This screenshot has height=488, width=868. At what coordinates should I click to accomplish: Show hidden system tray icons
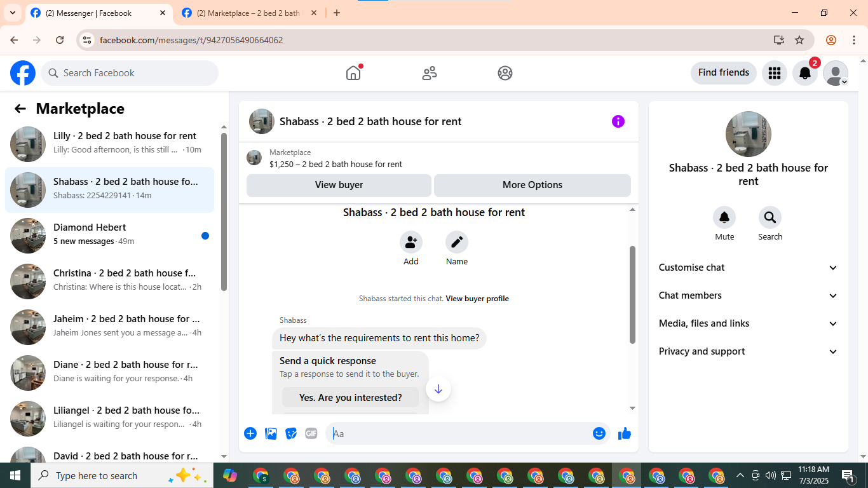740,475
